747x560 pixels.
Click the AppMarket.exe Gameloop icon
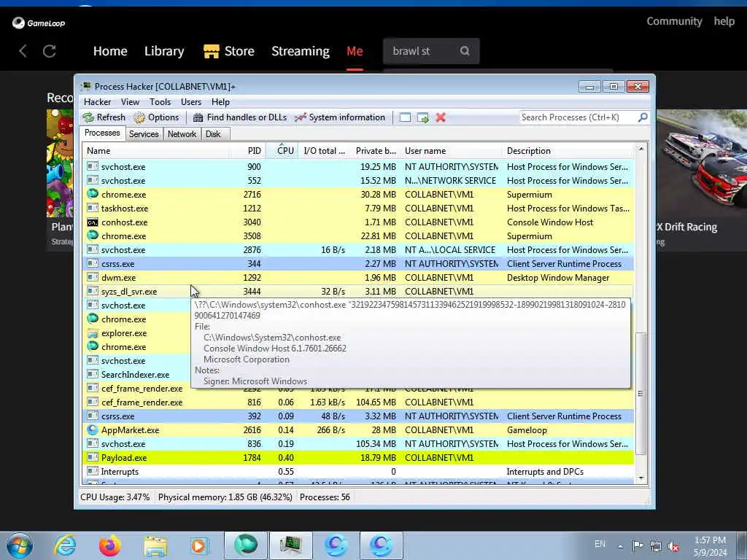pyautogui.click(x=93, y=429)
